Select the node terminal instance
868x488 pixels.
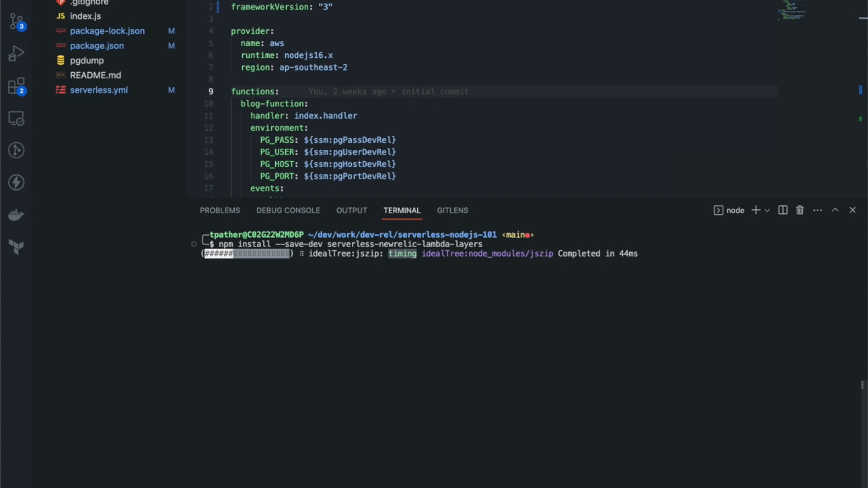(729, 210)
